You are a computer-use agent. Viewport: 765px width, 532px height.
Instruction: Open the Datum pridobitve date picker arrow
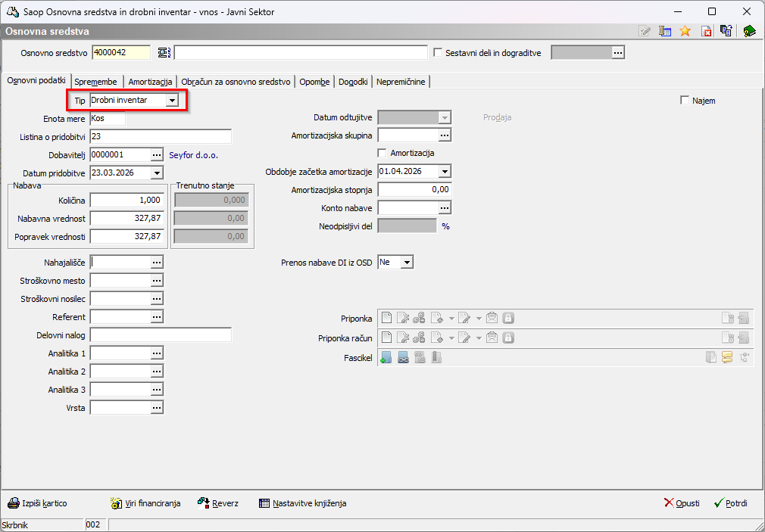point(157,173)
